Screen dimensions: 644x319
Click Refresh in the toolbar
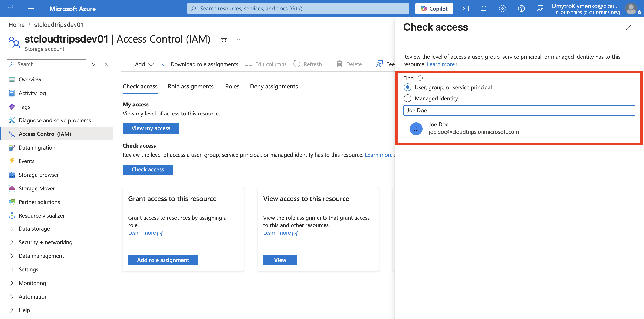308,64
